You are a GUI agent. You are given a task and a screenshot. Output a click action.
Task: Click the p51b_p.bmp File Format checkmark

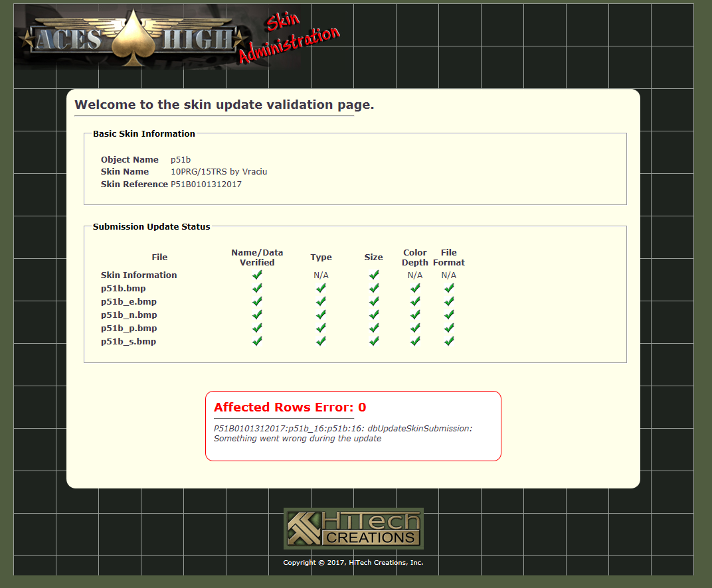pos(449,328)
